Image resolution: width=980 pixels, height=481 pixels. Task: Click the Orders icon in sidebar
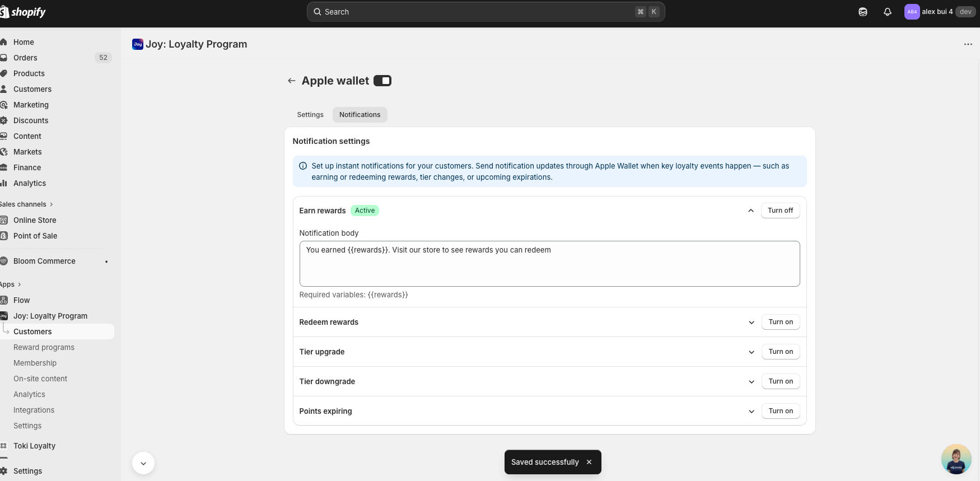[3, 58]
